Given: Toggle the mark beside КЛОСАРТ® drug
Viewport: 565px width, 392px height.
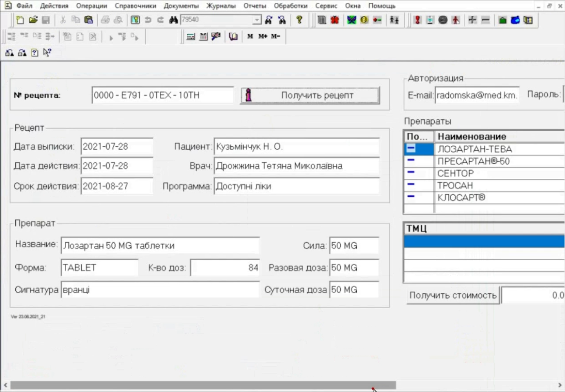Looking at the screenshot, I should (411, 197).
